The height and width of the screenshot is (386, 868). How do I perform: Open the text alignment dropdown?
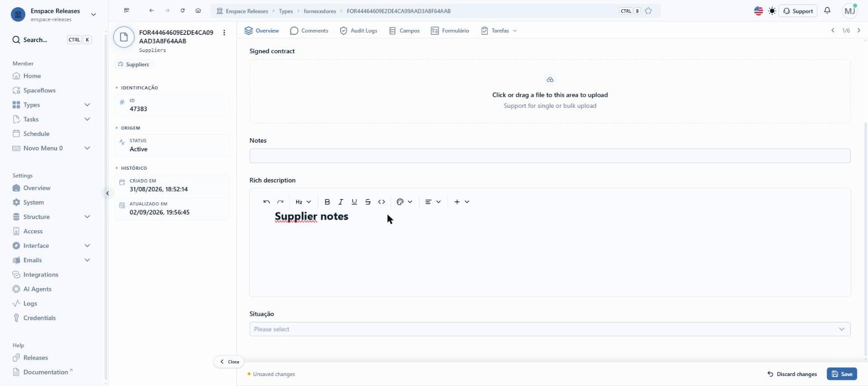pos(433,202)
